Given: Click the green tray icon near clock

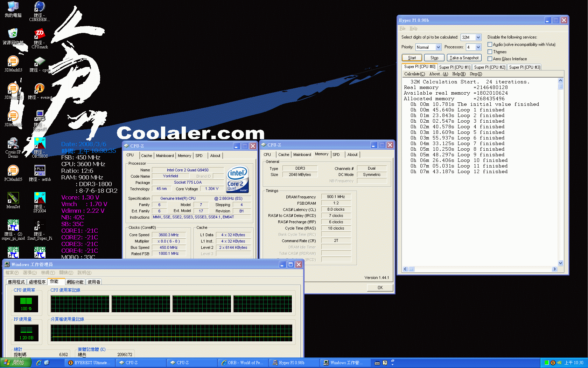Looking at the screenshot, I should tap(547, 363).
